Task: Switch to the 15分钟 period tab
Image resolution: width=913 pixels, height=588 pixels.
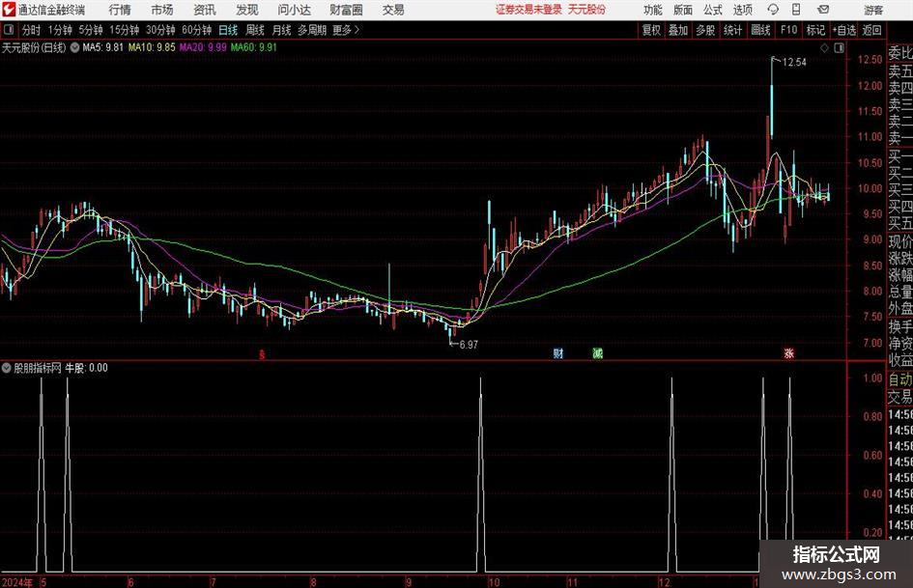Action: (124, 30)
